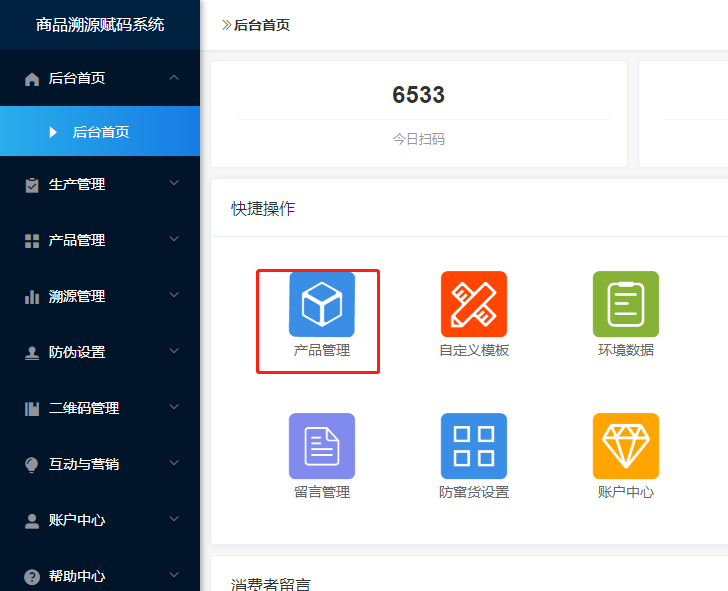
Task: Open the 环境数据 clipboard icon
Action: 625,304
